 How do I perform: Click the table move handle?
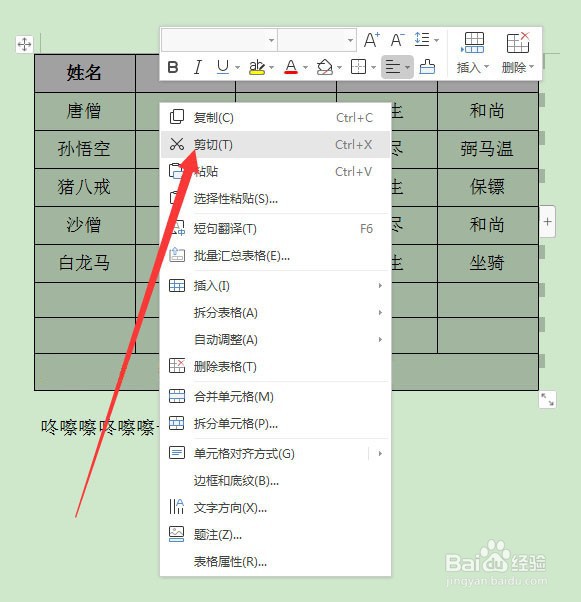point(24,44)
